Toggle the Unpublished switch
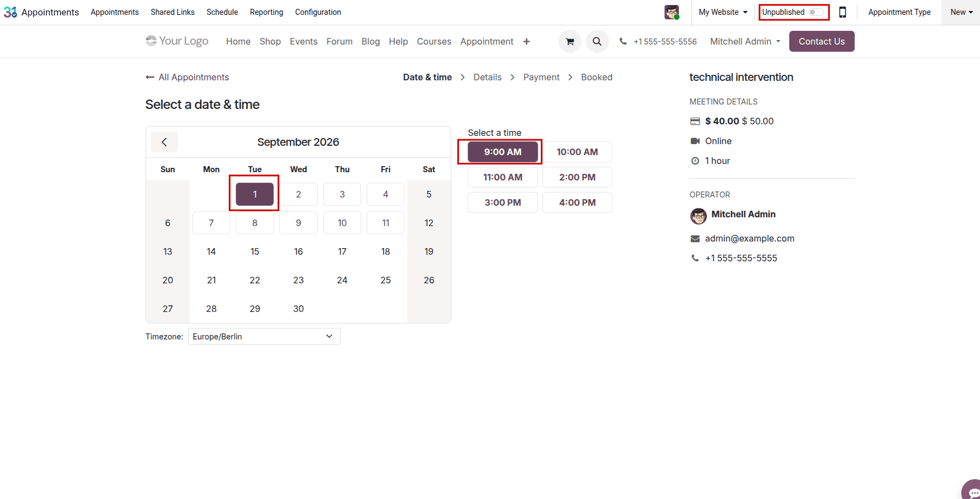980x499 pixels. 816,12
